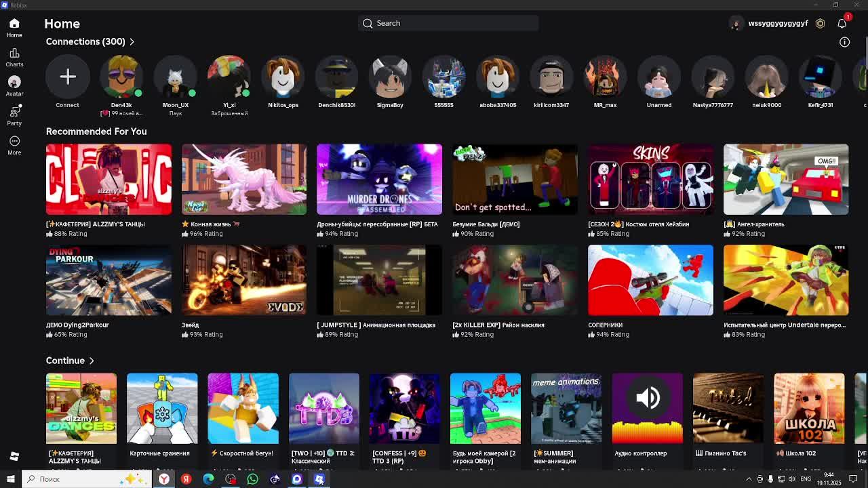
Task: Open YL_xi's friend avatar
Action: pos(229,77)
